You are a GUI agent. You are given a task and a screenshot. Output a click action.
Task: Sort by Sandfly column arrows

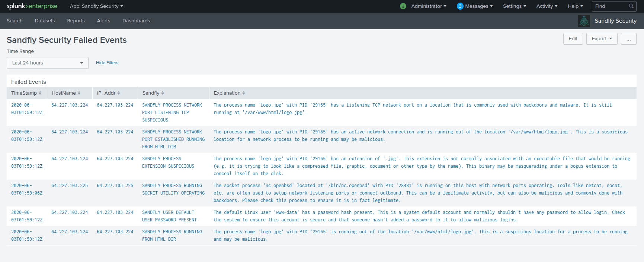[x=163, y=93]
